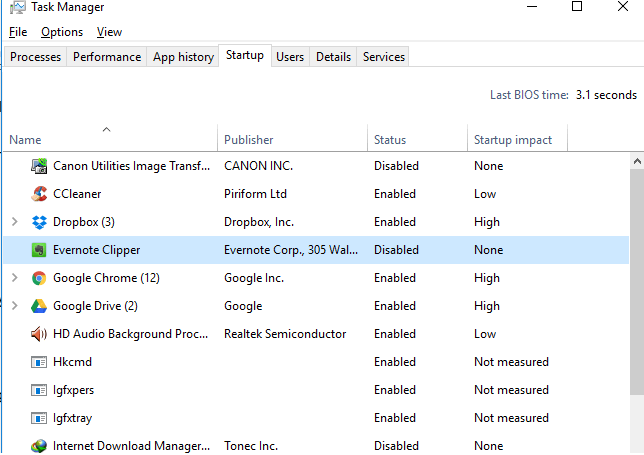Select the Internet Download Manager... entry
Viewport: 644px width, 455px height.
[x=131, y=446]
